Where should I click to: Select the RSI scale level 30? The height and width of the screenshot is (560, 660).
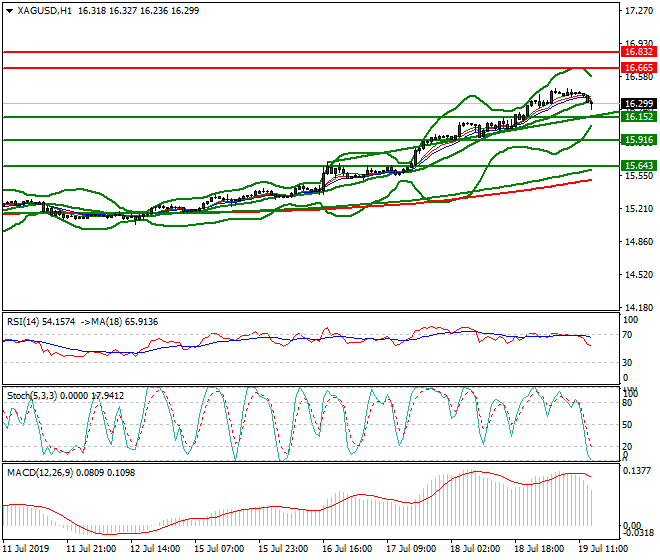627,363
